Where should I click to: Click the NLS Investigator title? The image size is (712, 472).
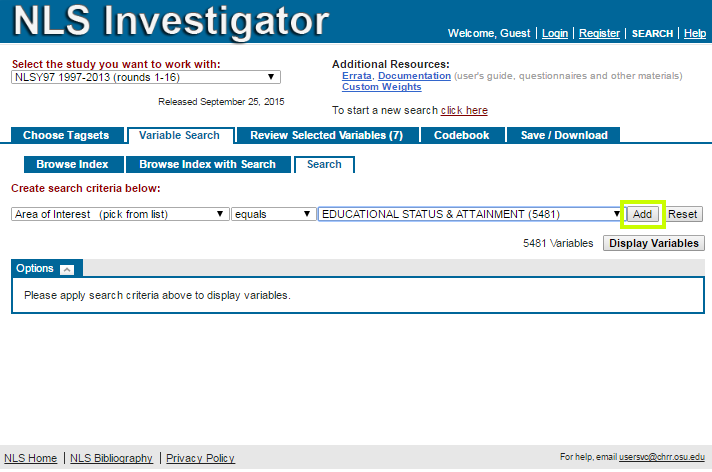tap(171, 20)
